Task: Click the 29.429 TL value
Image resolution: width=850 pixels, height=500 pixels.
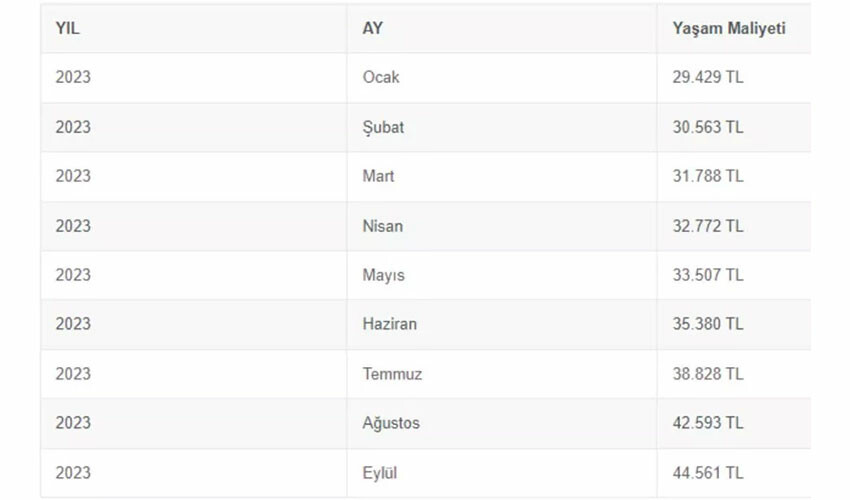Action: tap(708, 77)
